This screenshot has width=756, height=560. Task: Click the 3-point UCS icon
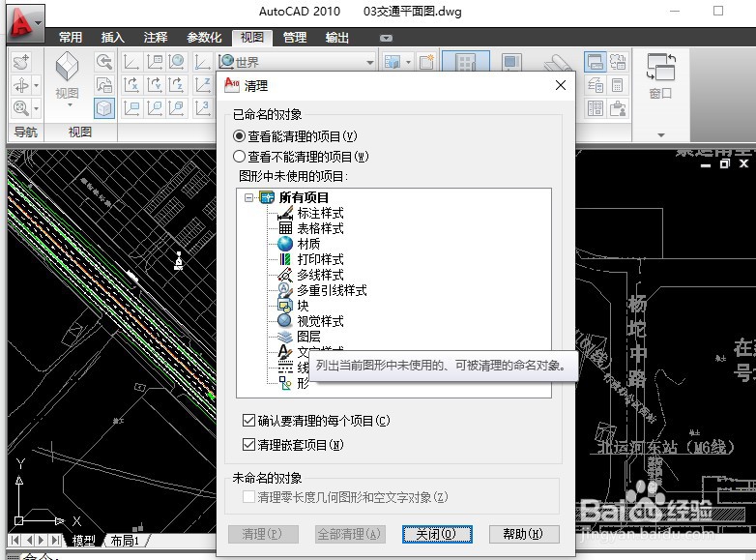(x=202, y=108)
